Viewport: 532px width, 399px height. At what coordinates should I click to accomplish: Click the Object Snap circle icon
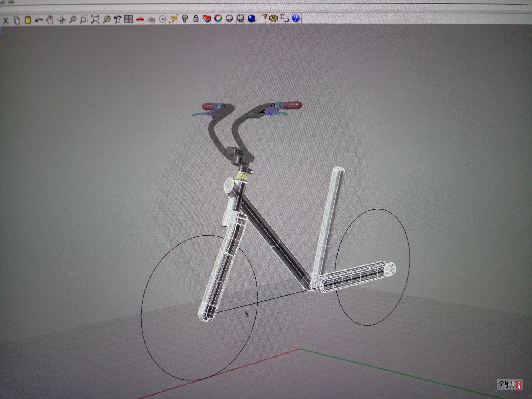[163, 19]
